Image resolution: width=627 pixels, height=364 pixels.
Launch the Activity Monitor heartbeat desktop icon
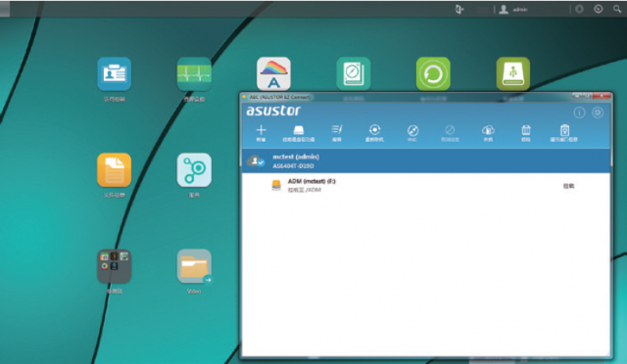(x=194, y=74)
